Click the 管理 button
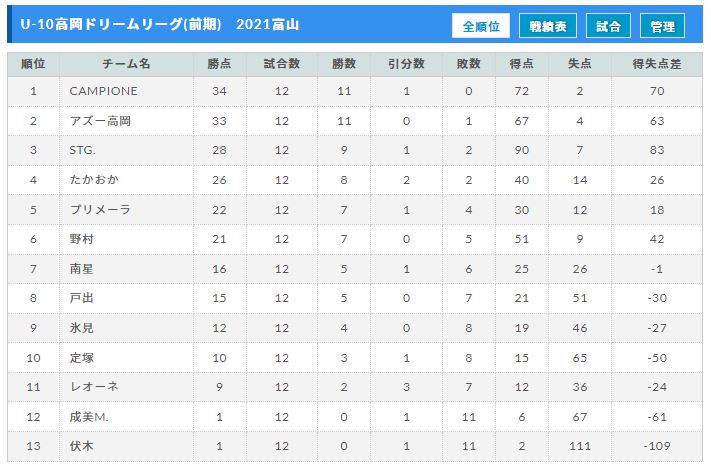 [x=662, y=26]
